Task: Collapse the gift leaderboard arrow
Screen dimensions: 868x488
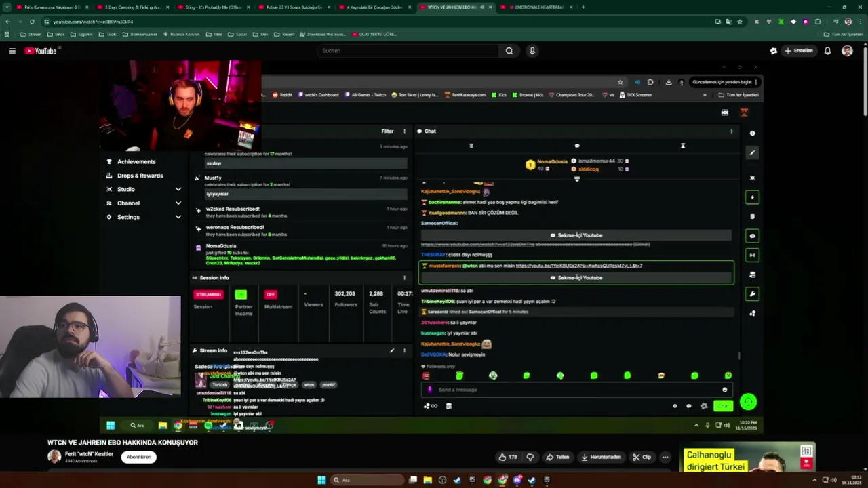Action: (577, 179)
